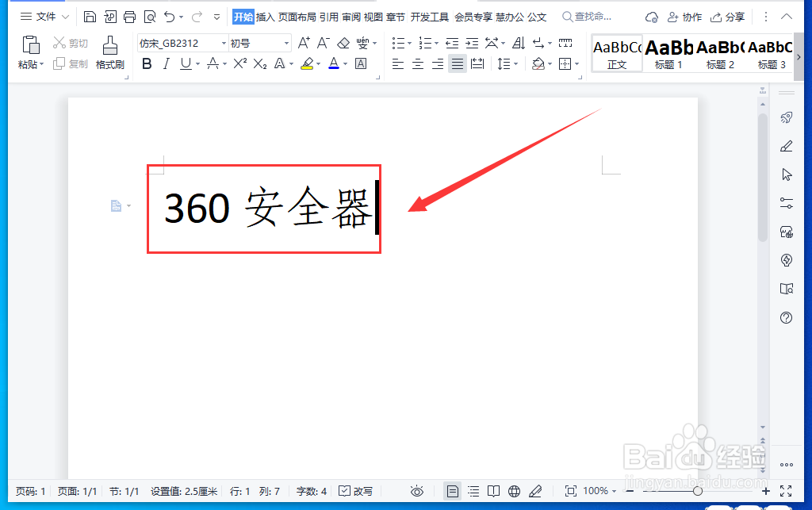Click the 协作 collaborate button
812x510 pixels.
(684, 17)
